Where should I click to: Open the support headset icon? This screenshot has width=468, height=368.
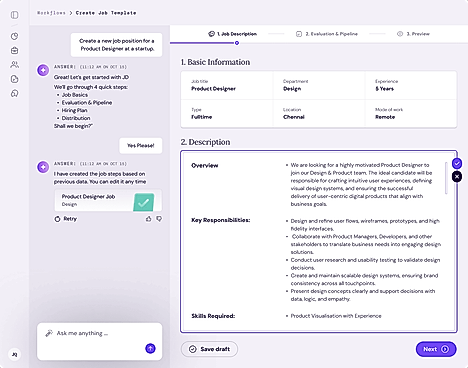click(14, 93)
